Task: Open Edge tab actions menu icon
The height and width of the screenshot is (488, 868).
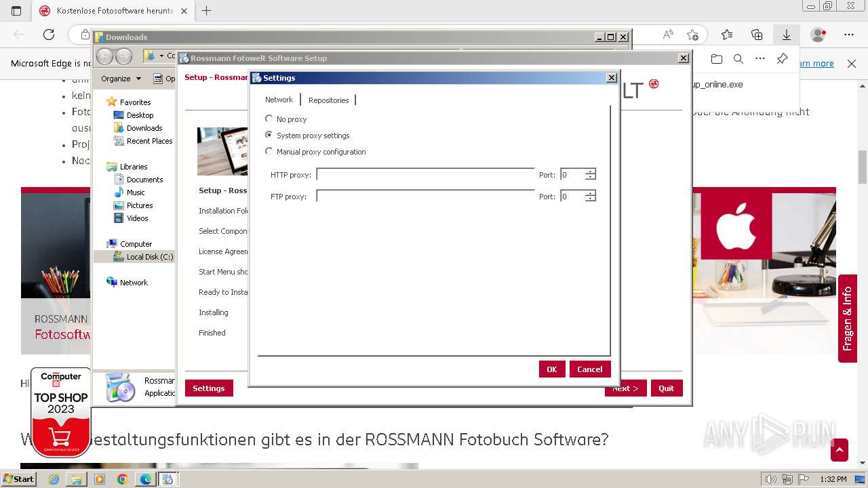Action: [x=16, y=11]
